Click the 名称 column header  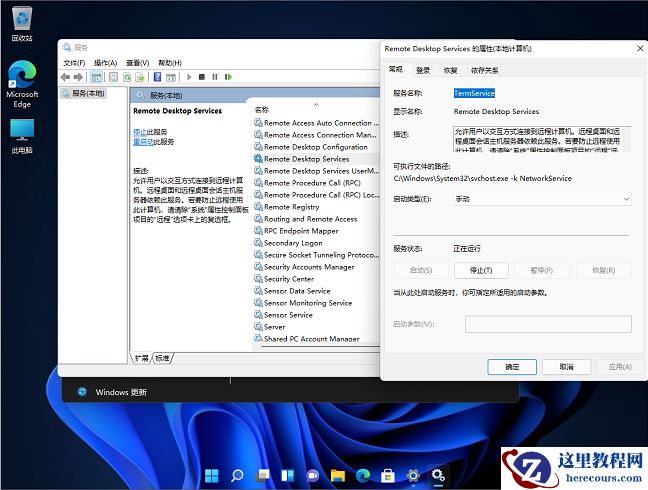click(262, 109)
